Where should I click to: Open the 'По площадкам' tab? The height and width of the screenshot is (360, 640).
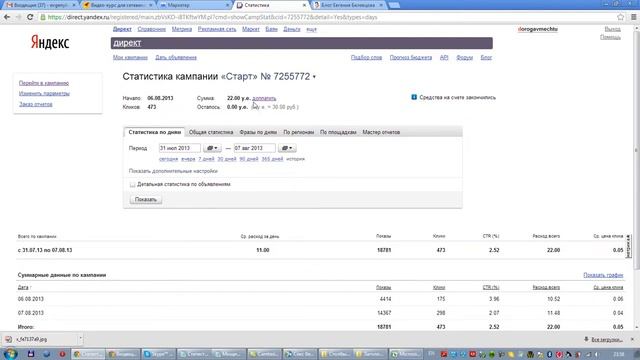coord(338,132)
